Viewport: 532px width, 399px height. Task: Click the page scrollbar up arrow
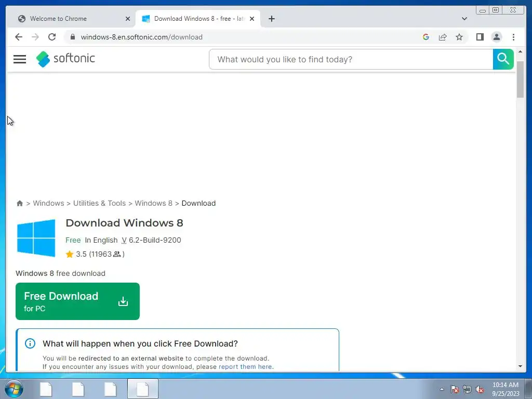click(x=520, y=51)
